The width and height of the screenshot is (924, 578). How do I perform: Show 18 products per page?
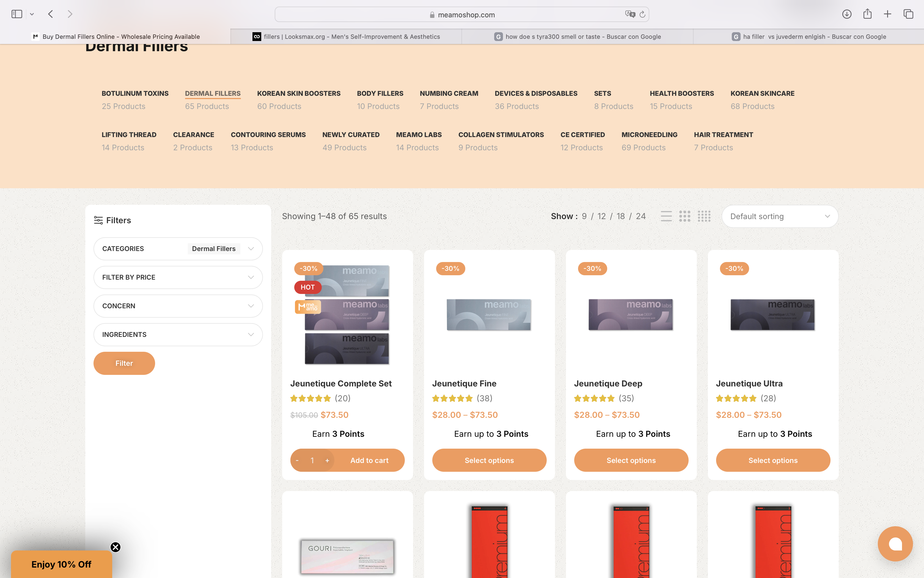620,216
